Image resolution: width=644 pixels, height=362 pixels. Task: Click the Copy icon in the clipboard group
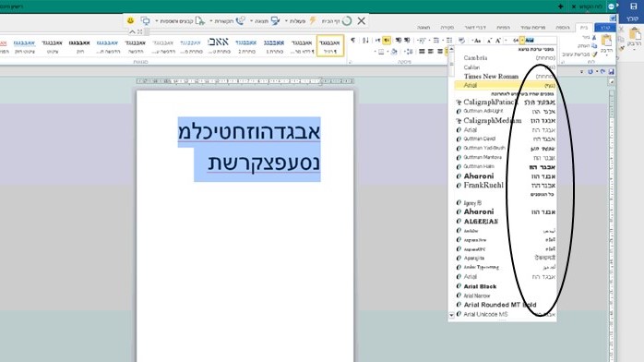click(x=594, y=45)
